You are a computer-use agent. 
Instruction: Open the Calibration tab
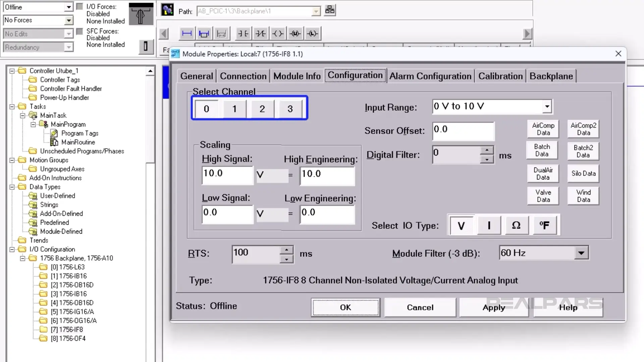pyautogui.click(x=500, y=76)
